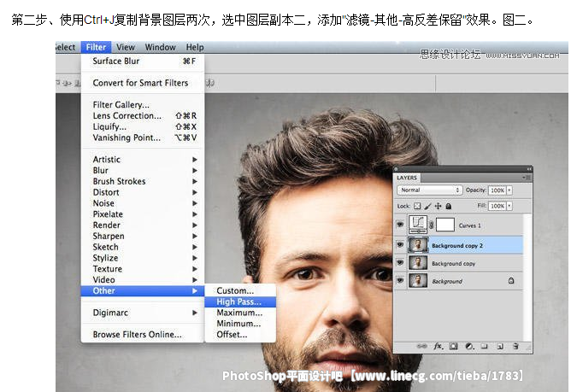
Task: Open the Select menu
Action: point(66,47)
